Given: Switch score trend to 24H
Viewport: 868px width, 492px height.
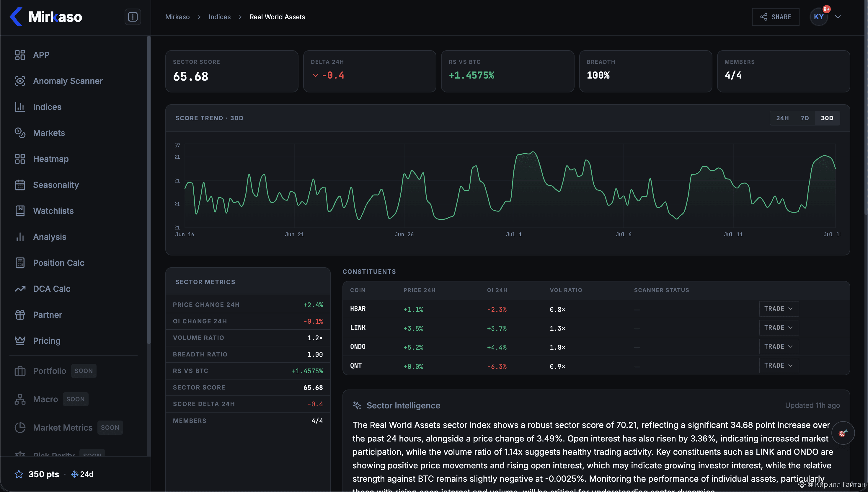Looking at the screenshot, I should (782, 118).
